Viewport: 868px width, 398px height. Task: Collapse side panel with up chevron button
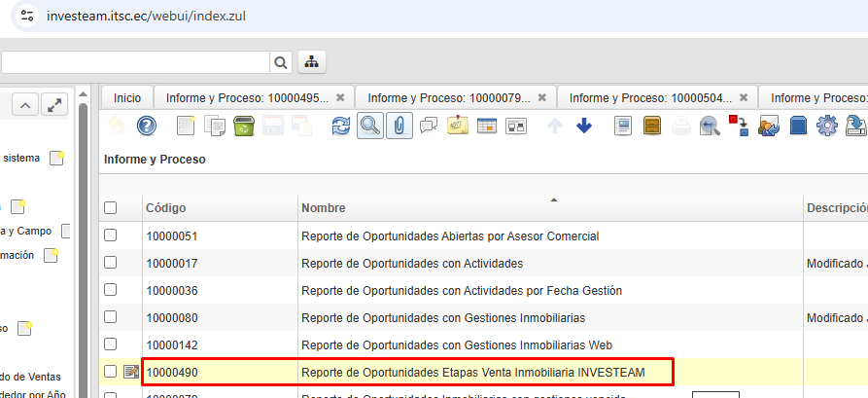[26, 105]
